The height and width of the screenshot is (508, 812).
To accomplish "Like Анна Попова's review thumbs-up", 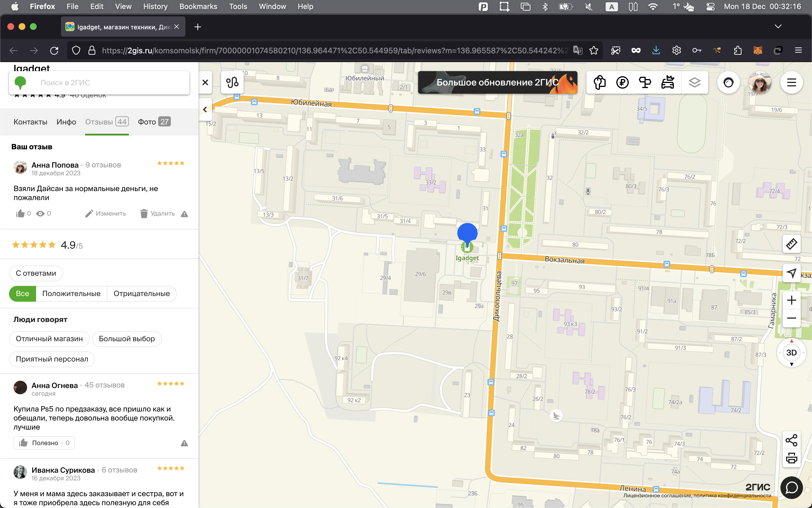I will [x=21, y=214].
